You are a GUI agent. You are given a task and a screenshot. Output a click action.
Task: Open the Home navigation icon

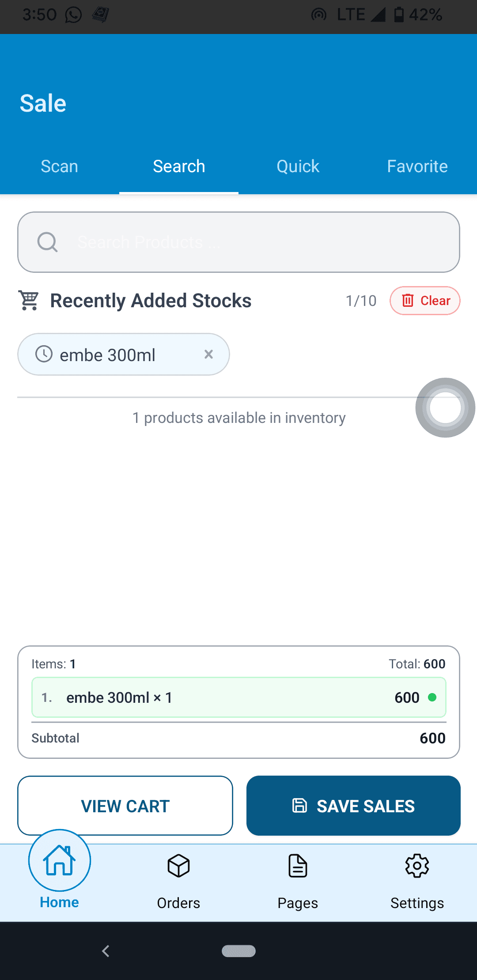coord(60,860)
